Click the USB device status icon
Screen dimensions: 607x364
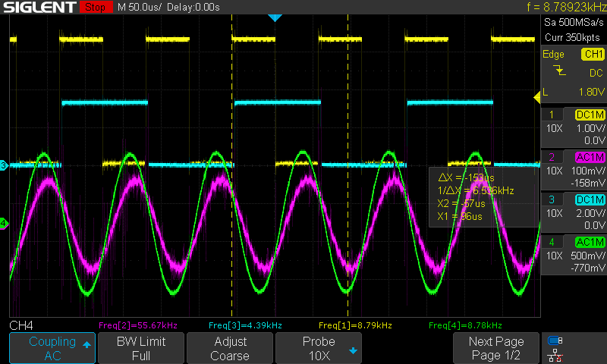(x=555, y=340)
